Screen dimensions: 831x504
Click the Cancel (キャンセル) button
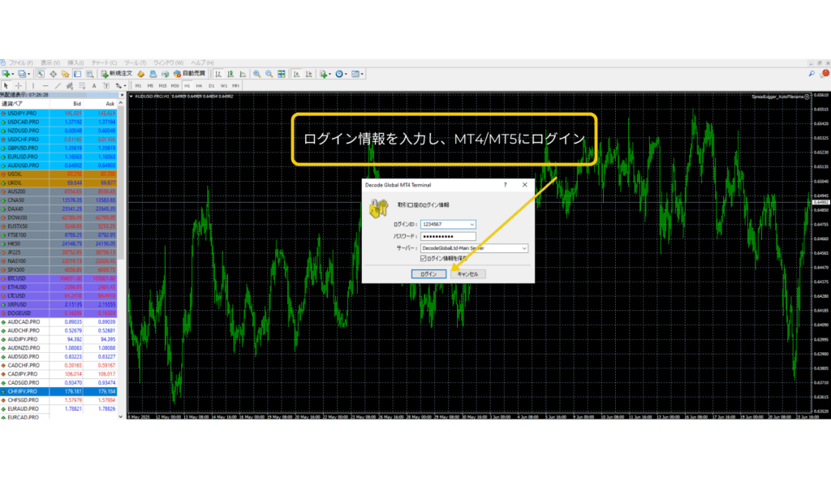pos(468,274)
